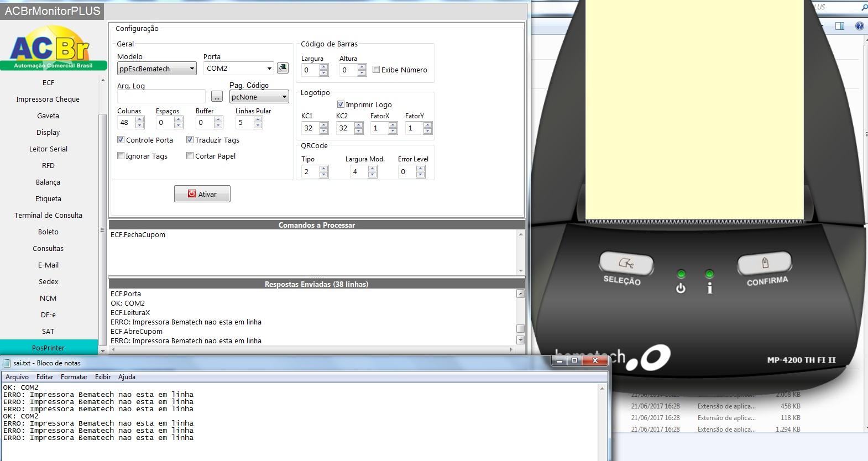Select Balança in the sidebar
Screen dimensions: 868x461
[x=49, y=182]
